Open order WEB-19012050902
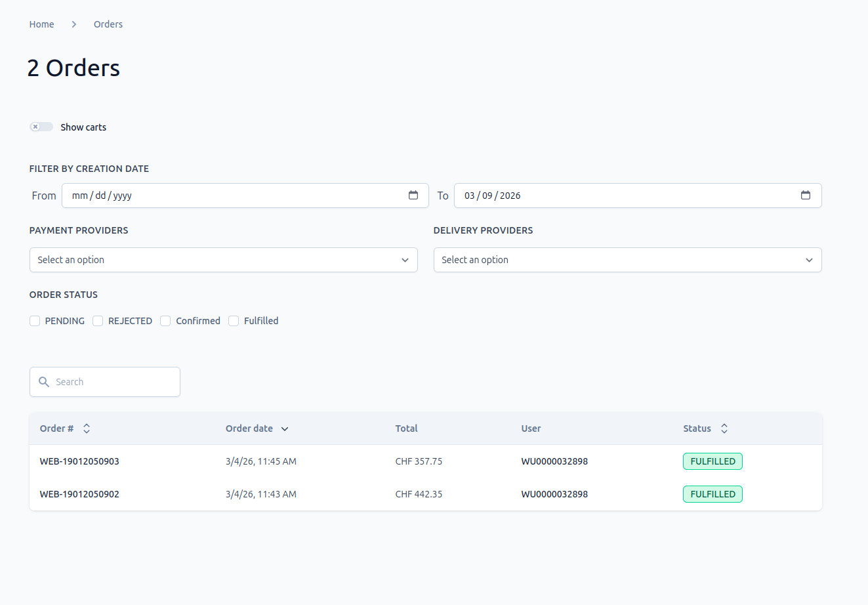 pos(79,494)
